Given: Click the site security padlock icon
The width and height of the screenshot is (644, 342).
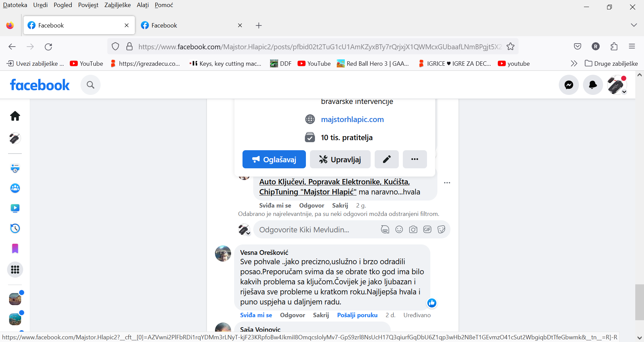Looking at the screenshot, I should coord(129,47).
